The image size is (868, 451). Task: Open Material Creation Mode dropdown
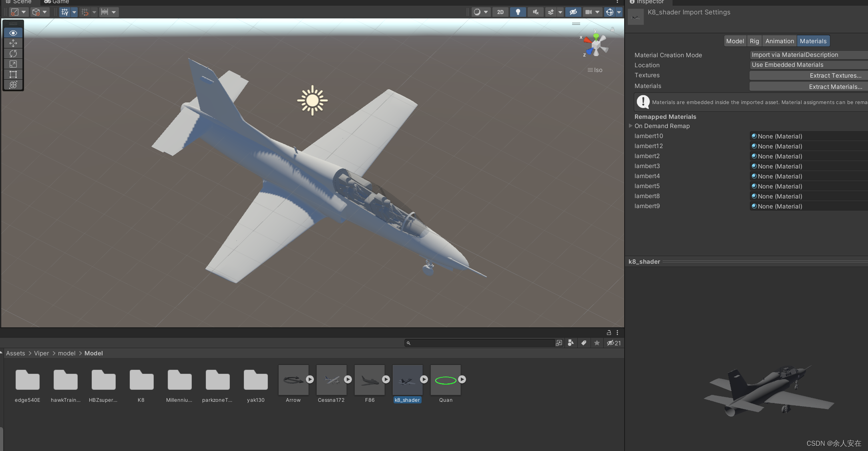coord(808,55)
